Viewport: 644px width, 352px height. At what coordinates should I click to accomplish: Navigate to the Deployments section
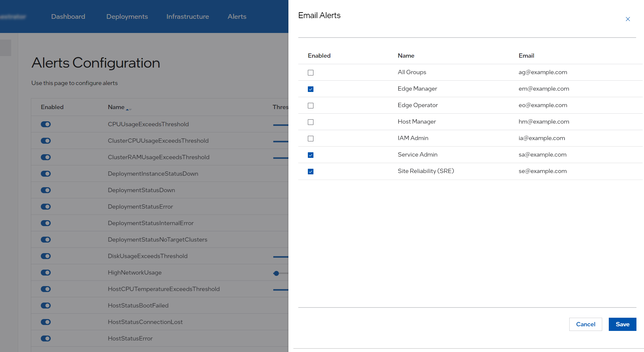[127, 16]
